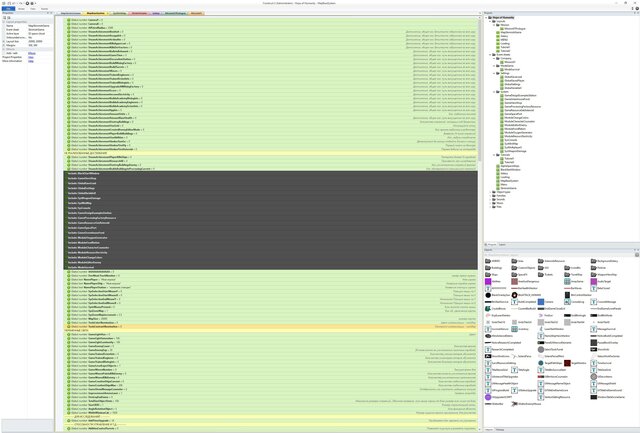Viewport: 640px width, 433px height.
Task: Select the SelectTurretPanel round gray object
Action: pyautogui.click(x=551, y=350)
